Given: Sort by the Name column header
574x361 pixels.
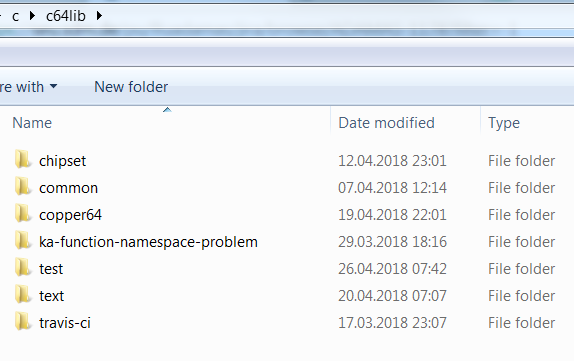Looking at the screenshot, I should 165,123.
